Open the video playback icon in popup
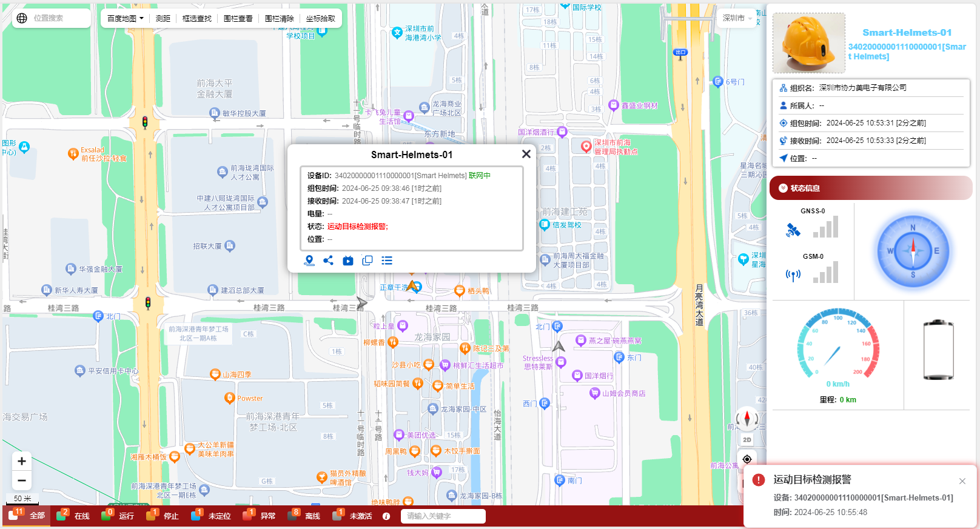This screenshot has height=529, width=980. pos(348,261)
